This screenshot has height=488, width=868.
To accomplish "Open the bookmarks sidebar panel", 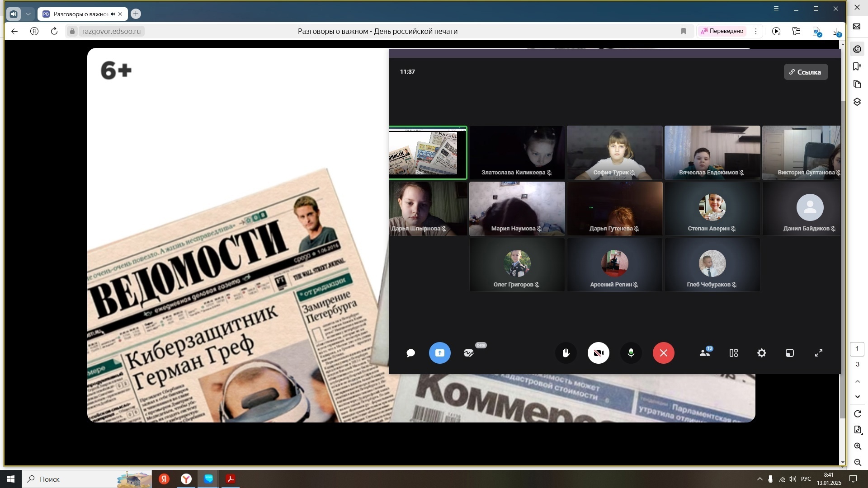I will pyautogui.click(x=857, y=66).
